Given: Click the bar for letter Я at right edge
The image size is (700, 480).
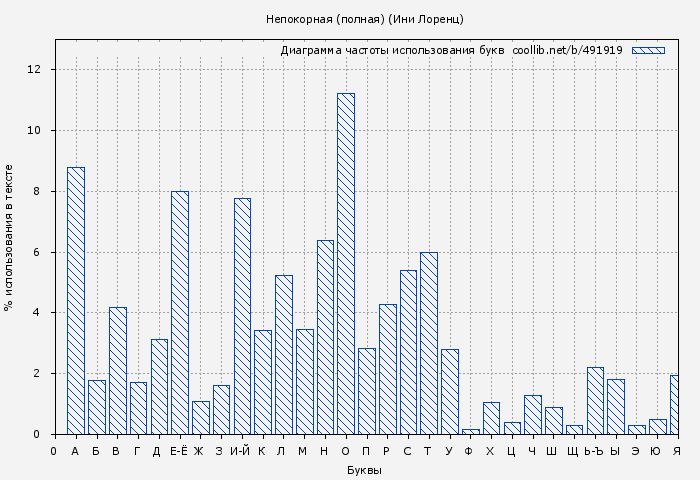Looking at the screenshot, I should click(x=675, y=404).
